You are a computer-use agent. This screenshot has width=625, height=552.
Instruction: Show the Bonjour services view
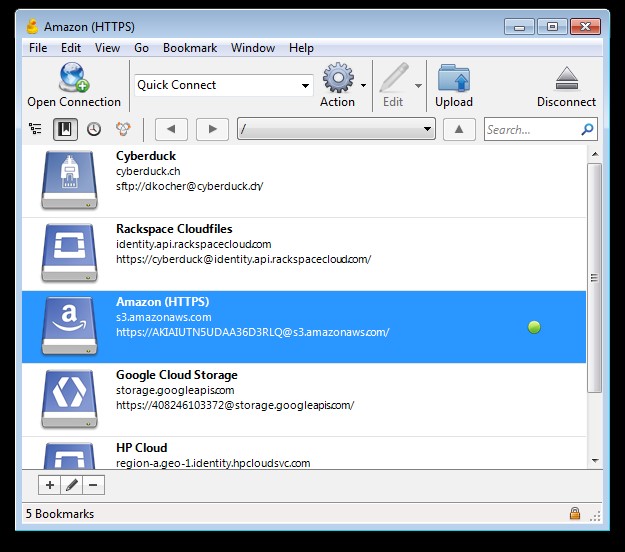123,129
